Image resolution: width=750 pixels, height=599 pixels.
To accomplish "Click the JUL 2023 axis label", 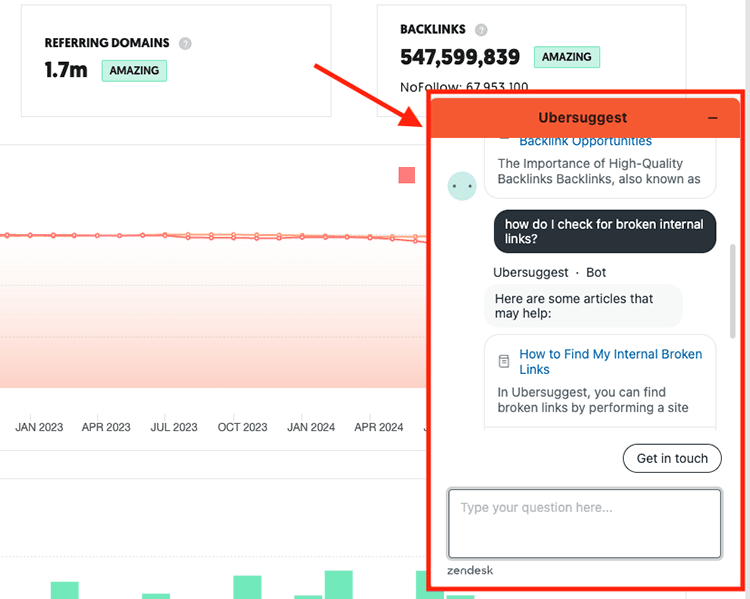I will point(174,427).
